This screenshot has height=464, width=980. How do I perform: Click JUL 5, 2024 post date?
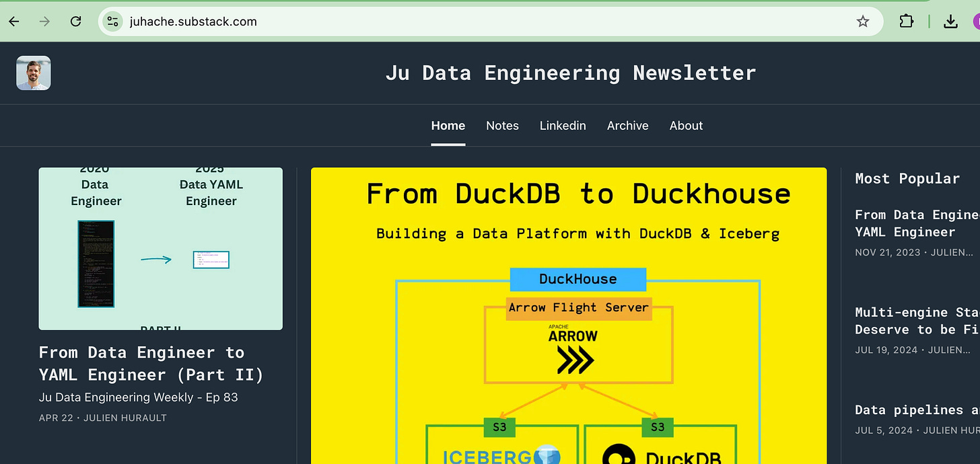pyautogui.click(x=882, y=430)
